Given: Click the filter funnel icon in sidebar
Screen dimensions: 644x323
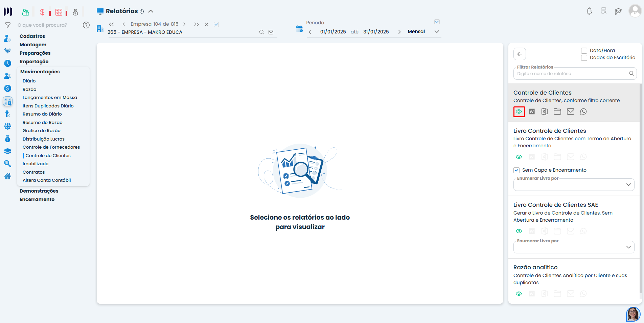Looking at the screenshot, I should pos(8,25).
